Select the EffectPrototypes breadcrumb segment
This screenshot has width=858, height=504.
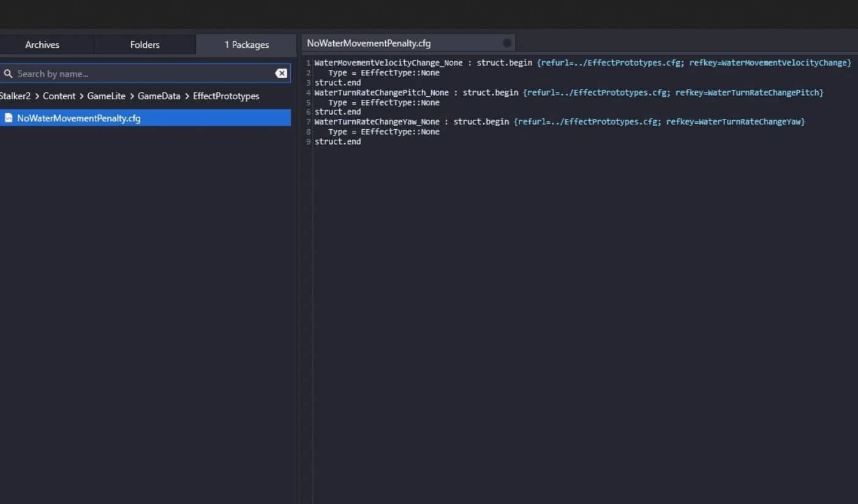(226, 96)
